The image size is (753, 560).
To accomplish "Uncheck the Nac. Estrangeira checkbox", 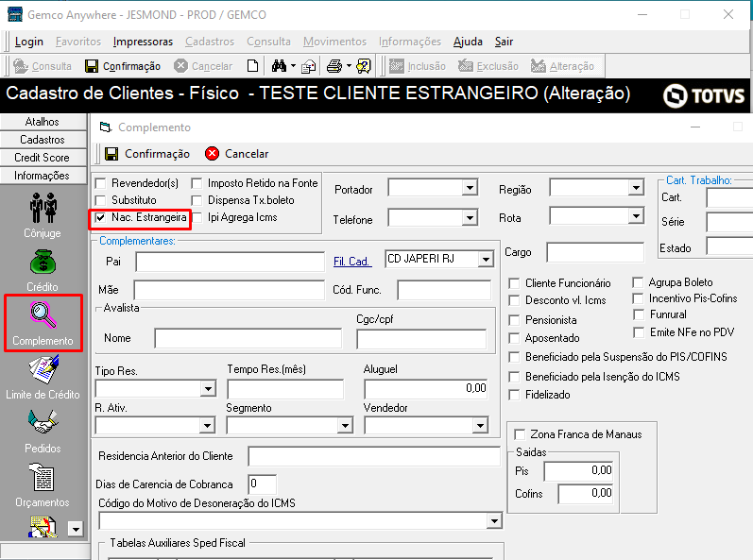I will (x=100, y=217).
